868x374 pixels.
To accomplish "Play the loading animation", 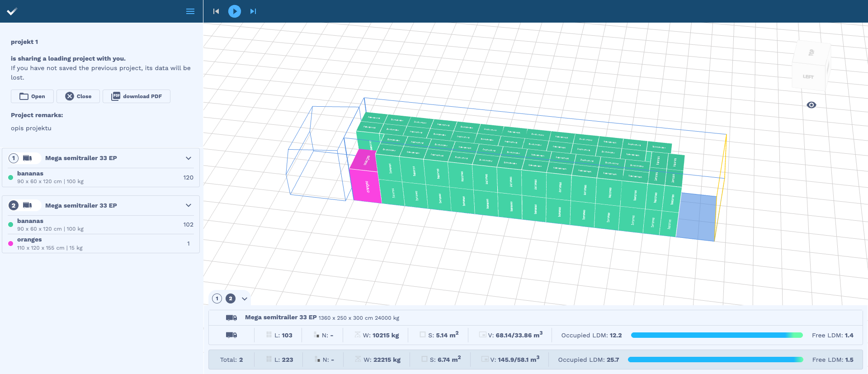I will pos(235,11).
